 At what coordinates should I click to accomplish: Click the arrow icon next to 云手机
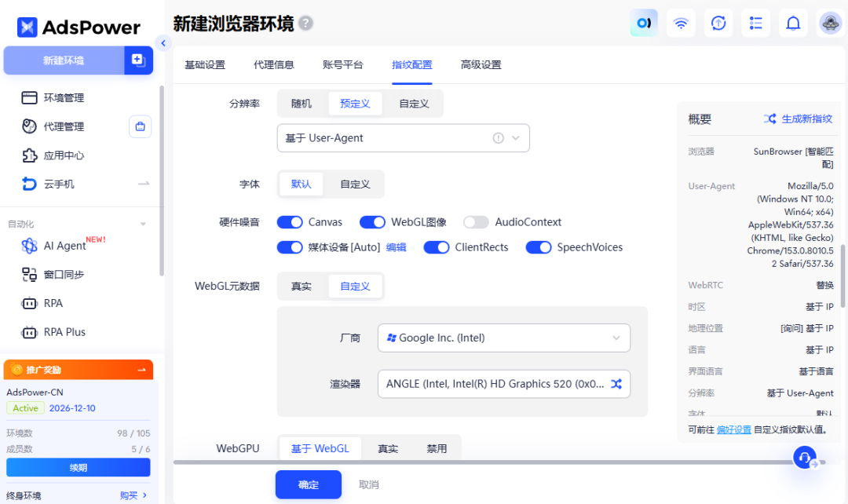(x=144, y=184)
